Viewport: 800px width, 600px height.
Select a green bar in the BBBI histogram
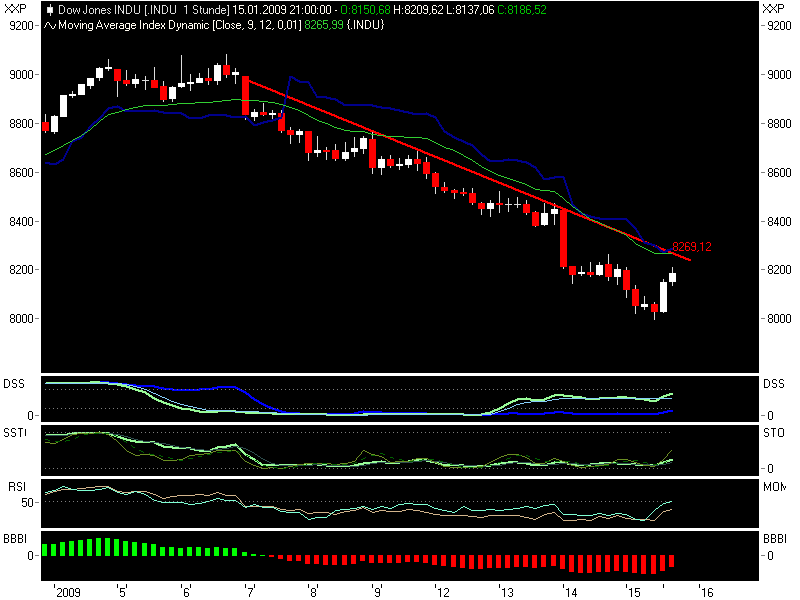coord(100,548)
